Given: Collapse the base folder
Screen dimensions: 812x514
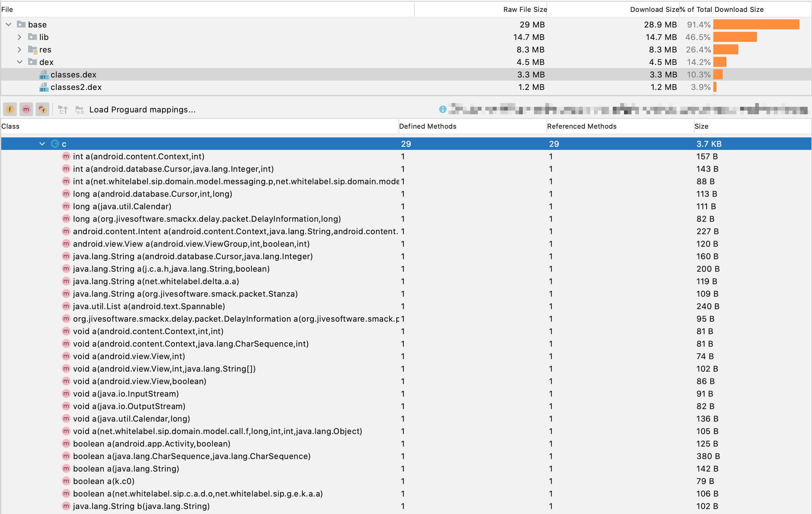Looking at the screenshot, I should coord(9,24).
